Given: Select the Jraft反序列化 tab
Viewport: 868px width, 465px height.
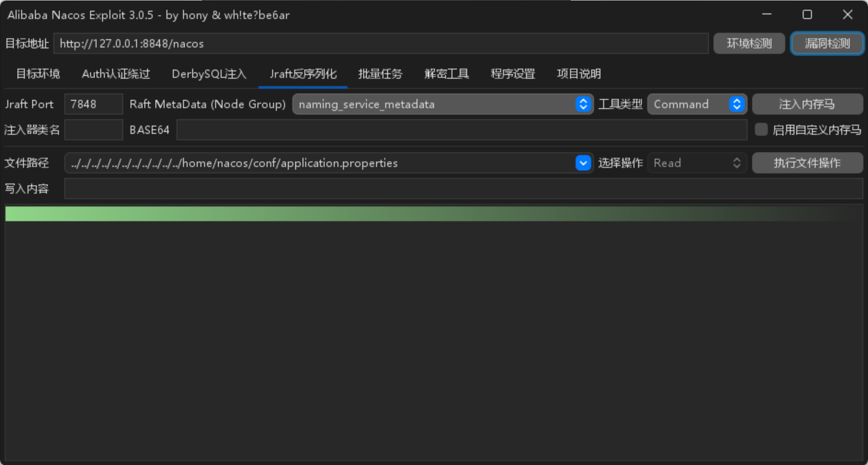Looking at the screenshot, I should tap(303, 74).
